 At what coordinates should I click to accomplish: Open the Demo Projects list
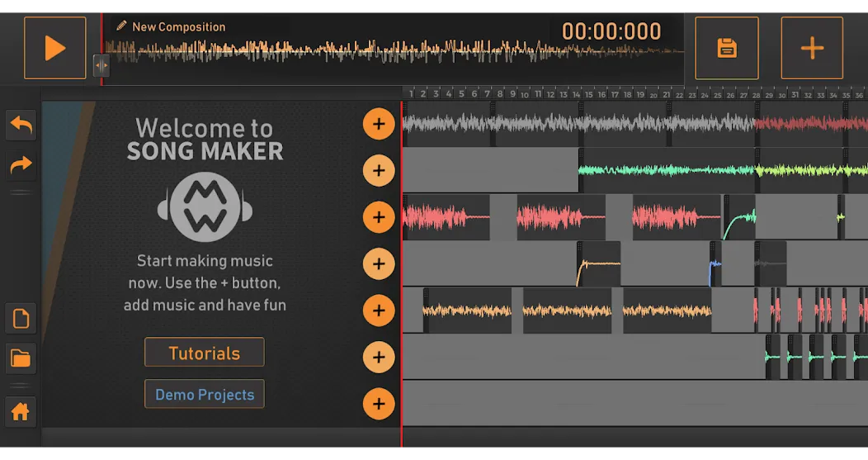tap(205, 394)
